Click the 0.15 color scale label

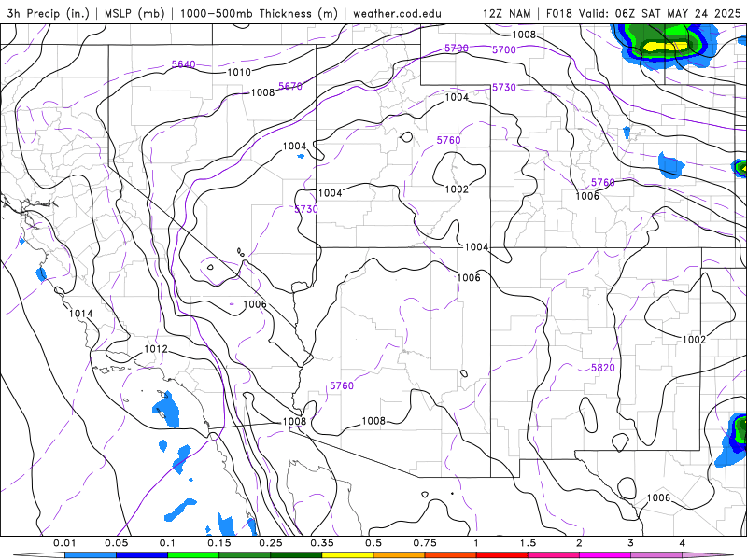[219, 543]
